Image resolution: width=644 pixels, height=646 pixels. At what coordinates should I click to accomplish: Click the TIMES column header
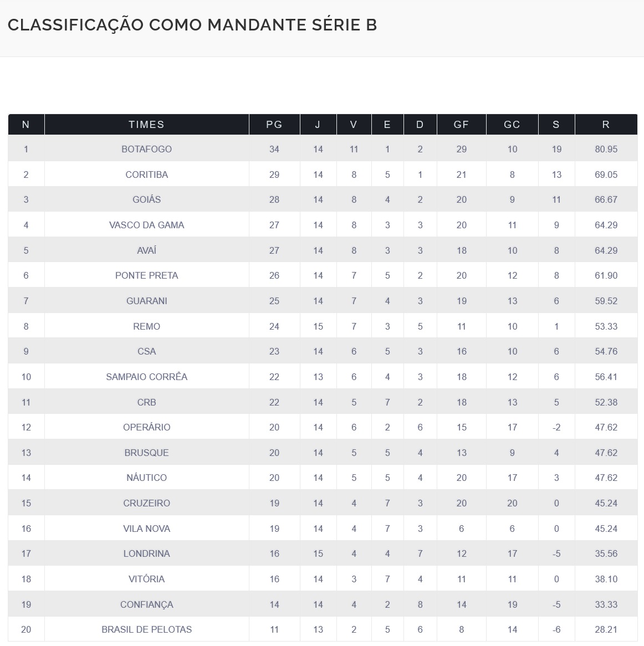(146, 125)
